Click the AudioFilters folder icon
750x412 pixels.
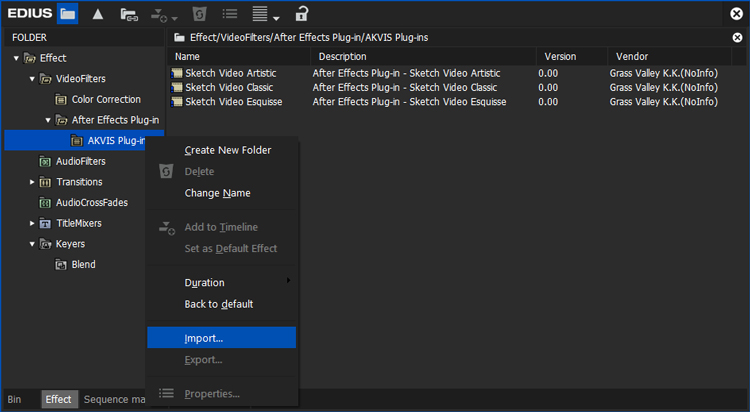(45, 162)
